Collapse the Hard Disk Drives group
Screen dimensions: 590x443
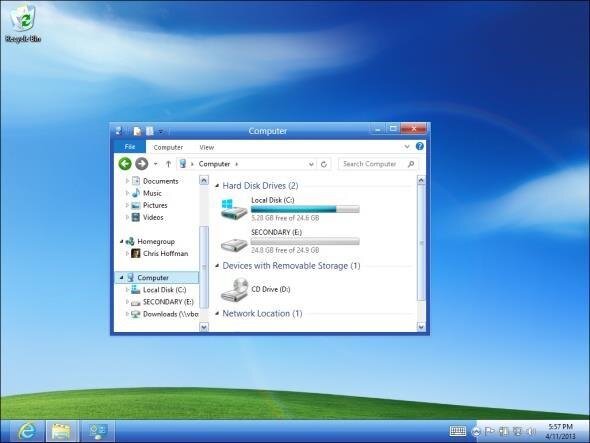click(x=217, y=186)
